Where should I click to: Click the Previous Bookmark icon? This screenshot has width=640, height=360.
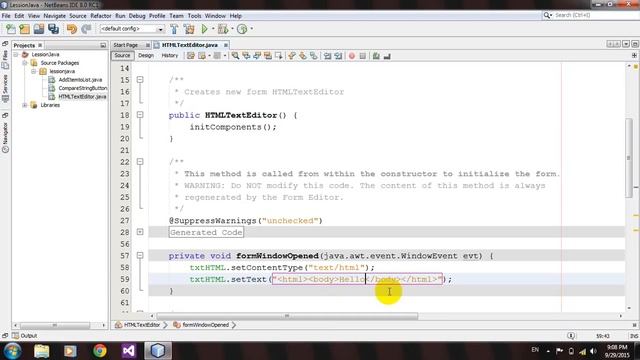tap(291, 56)
